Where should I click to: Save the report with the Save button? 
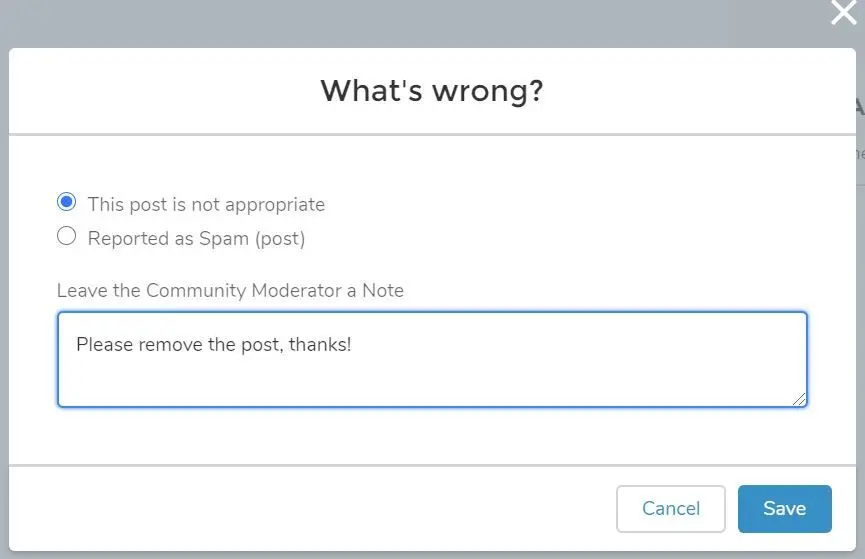point(784,509)
